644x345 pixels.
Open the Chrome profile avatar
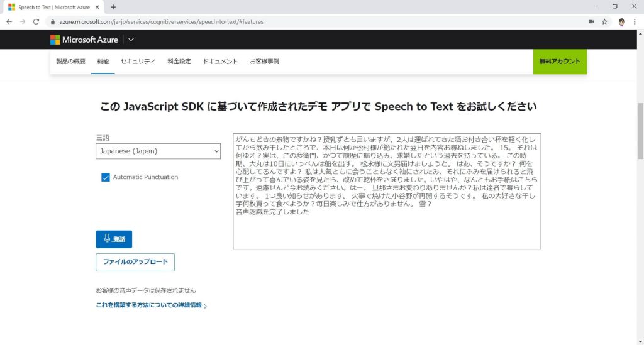pyautogui.click(x=621, y=22)
